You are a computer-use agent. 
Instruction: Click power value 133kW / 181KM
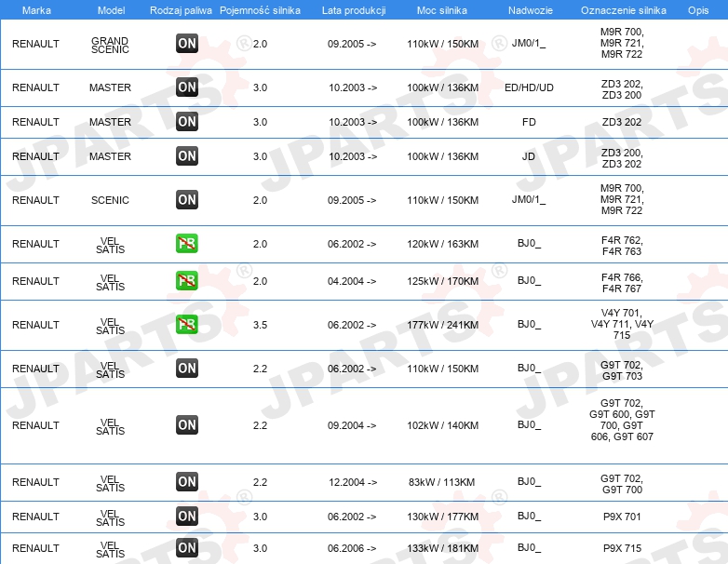(442, 548)
